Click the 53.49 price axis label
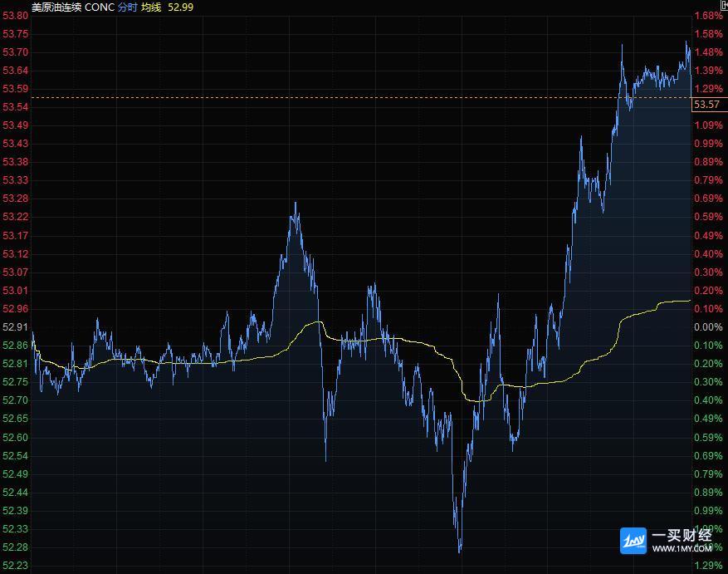The width and height of the screenshot is (728, 574). point(15,125)
